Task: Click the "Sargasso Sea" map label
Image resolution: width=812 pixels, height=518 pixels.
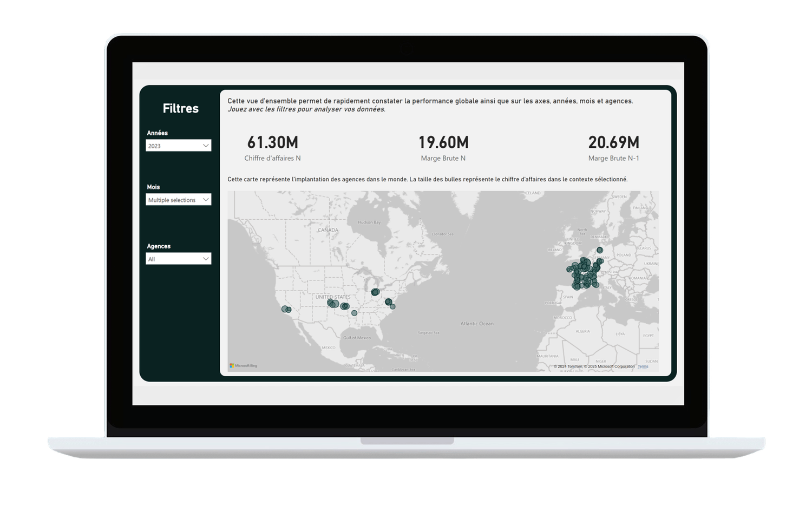Action: (x=429, y=333)
